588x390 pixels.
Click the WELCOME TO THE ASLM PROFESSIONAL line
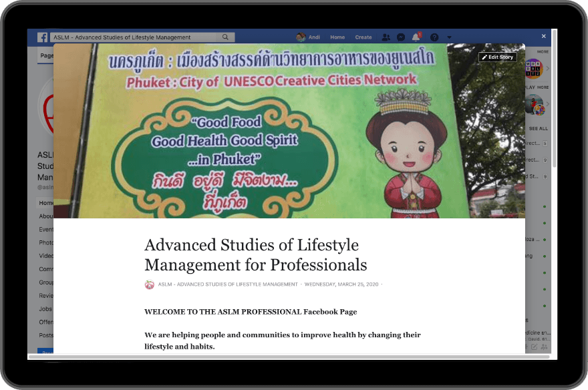tap(251, 312)
